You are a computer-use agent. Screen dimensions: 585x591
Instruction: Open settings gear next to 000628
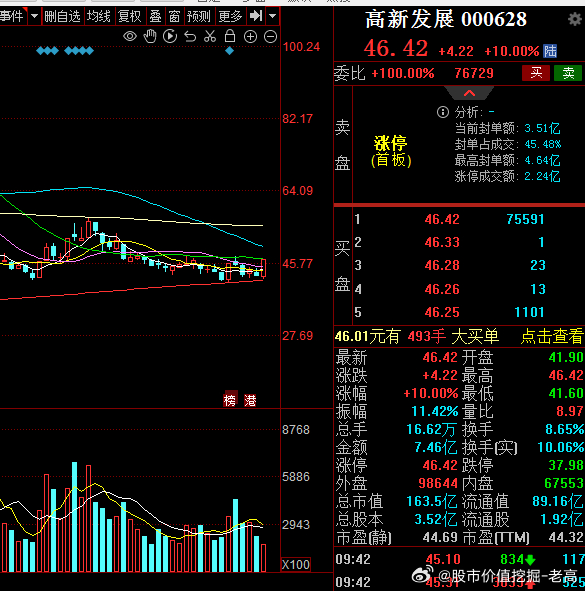[x=574, y=19]
